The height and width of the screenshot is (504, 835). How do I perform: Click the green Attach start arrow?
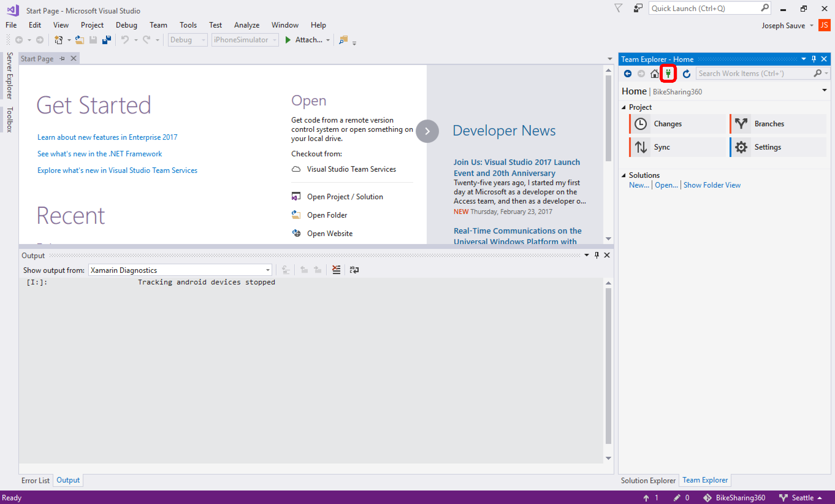(x=288, y=40)
